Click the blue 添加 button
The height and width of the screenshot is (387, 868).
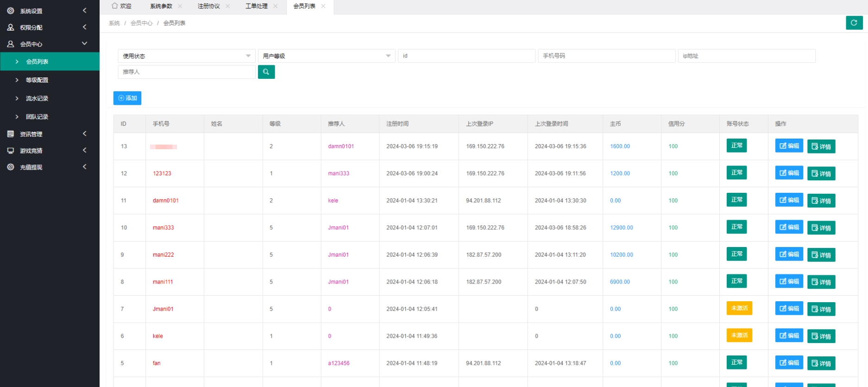point(127,98)
